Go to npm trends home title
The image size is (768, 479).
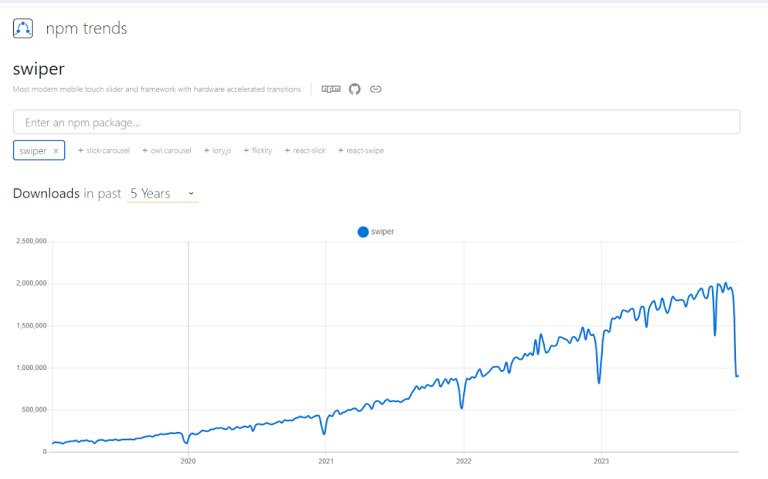[x=87, y=28]
